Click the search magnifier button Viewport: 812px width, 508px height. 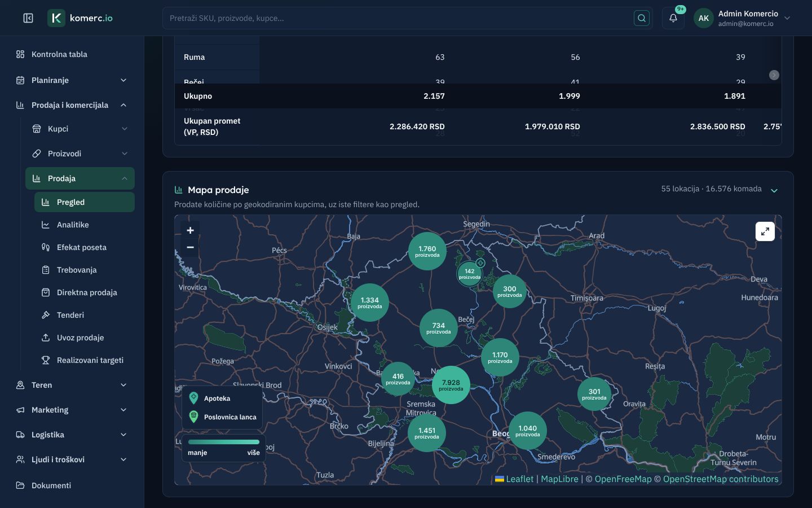click(642, 18)
